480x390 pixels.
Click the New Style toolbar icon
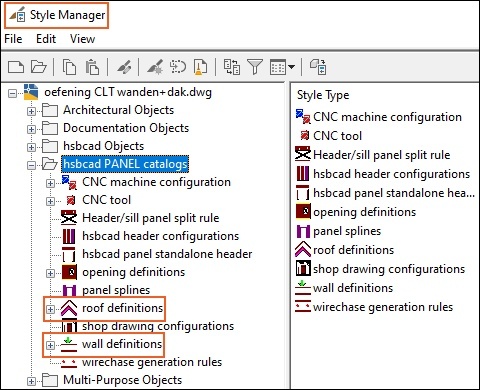coord(155,67)
